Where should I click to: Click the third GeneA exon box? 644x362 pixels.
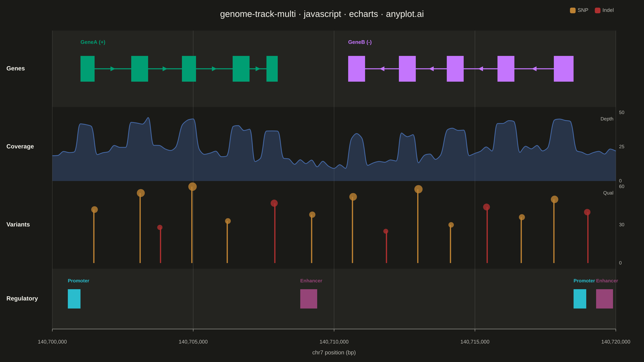[189, 69]
